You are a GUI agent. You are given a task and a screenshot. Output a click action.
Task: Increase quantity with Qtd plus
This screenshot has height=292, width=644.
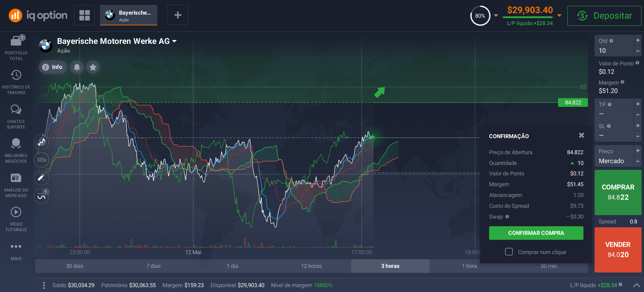[638, 40]
